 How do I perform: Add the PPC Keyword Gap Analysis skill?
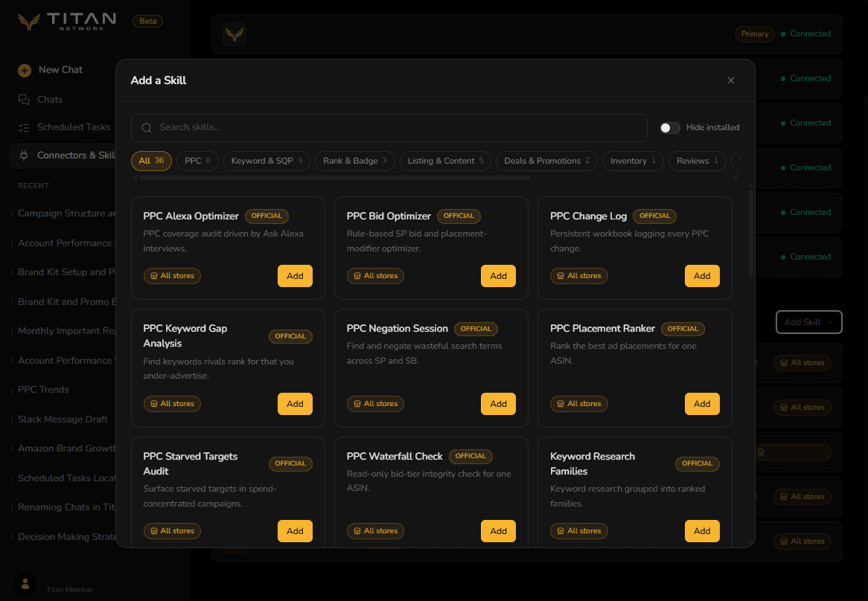295,404
